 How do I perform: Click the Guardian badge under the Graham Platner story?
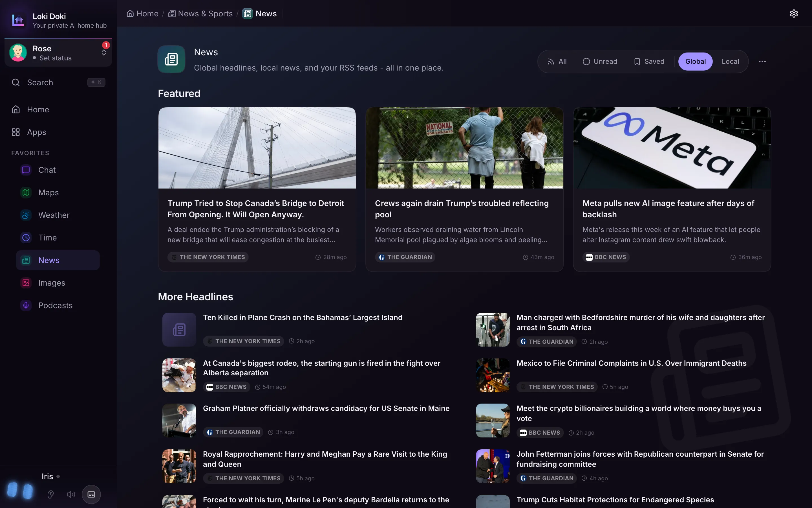tap(233, 432)
